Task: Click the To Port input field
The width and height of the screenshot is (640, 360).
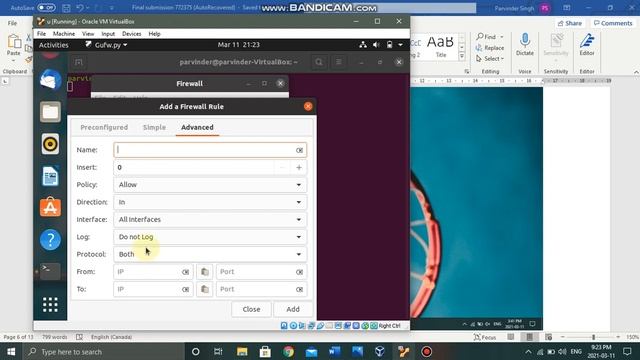Action: (x=261, y=289)
